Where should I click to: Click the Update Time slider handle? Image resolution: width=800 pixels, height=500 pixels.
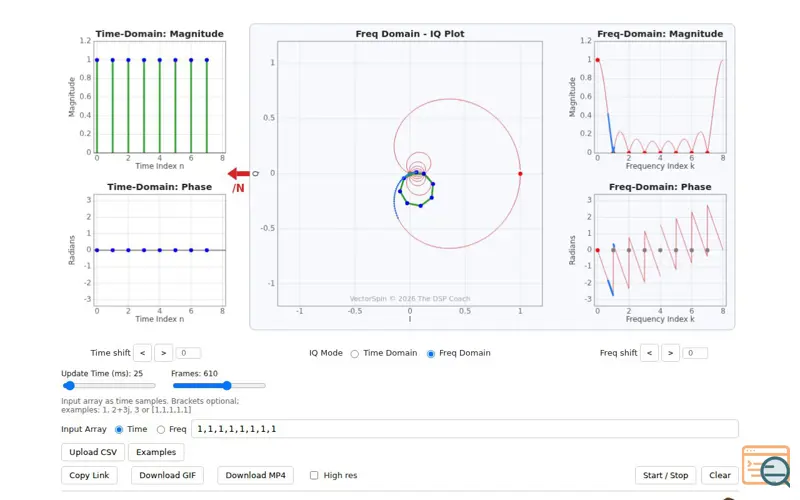click(69, 386)
